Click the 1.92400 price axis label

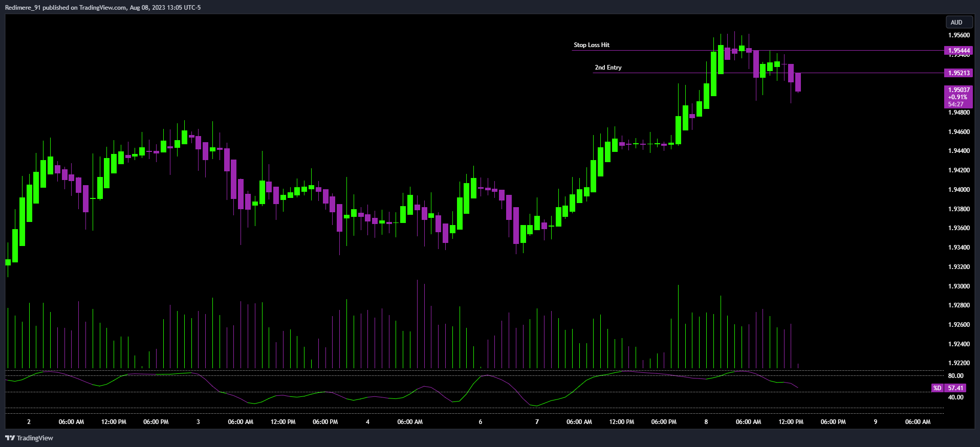pyautogui.click(x=959, y=344)
